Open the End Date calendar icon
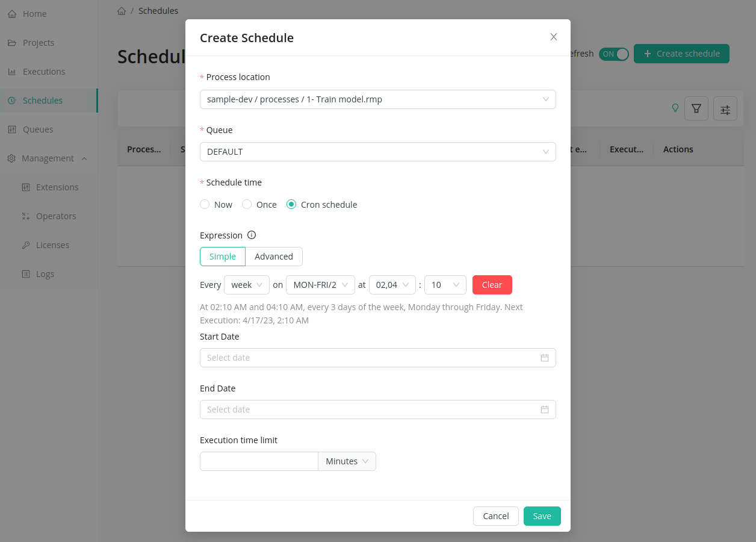This screenshot has height=542, width=756. click(544, 410)
